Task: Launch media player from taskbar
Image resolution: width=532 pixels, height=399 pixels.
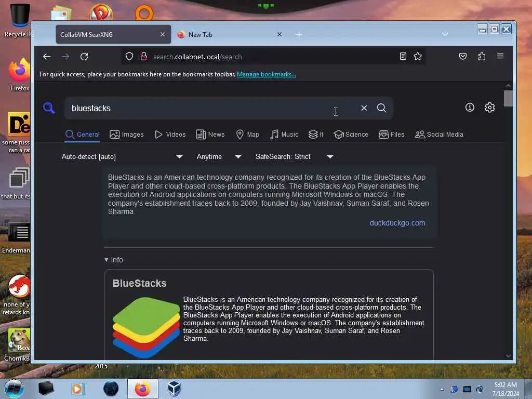Action: coord(77,389)
